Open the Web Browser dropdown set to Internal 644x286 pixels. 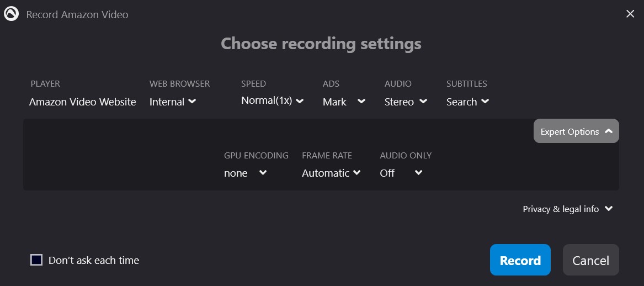coord(173,102)
